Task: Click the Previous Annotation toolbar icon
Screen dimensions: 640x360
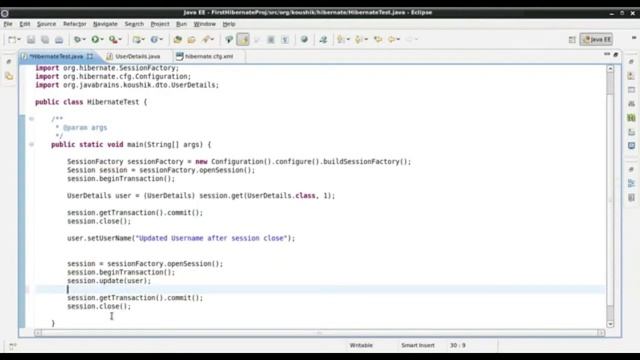Action: pyautogui.click(x=359, y=40)
